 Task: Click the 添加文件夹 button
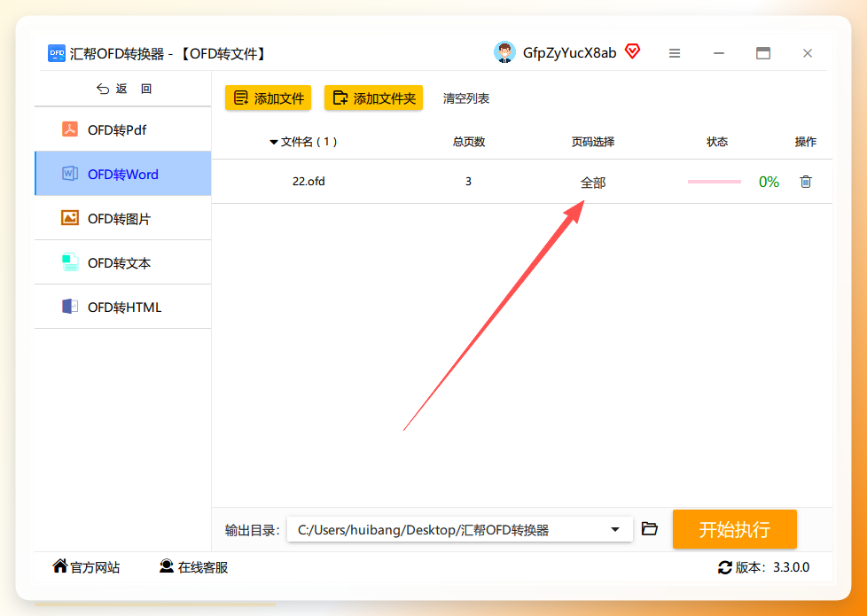(374, 98)
